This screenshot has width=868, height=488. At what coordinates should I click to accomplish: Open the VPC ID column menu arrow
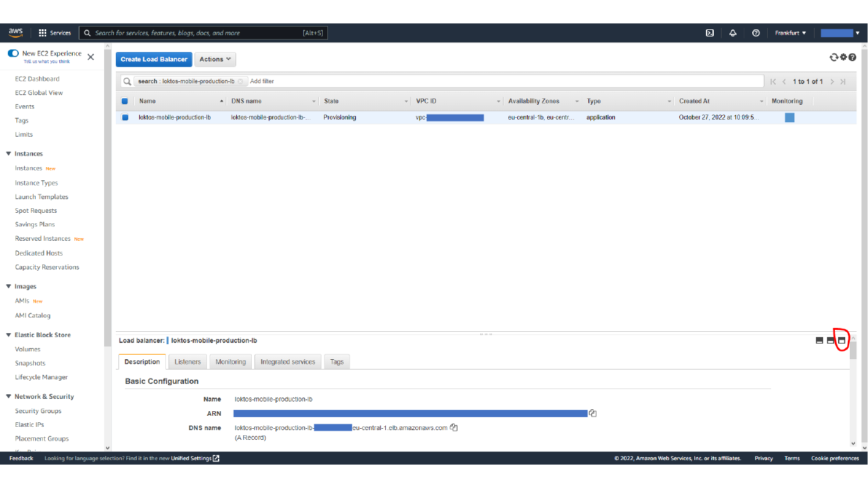[x=498, y=102]
